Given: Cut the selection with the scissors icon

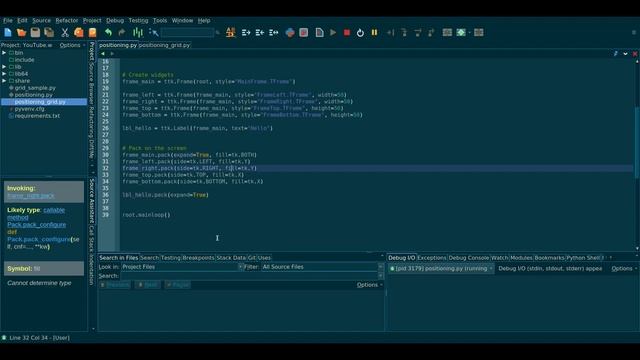Looking at the screenshot, I should (64, 32).
